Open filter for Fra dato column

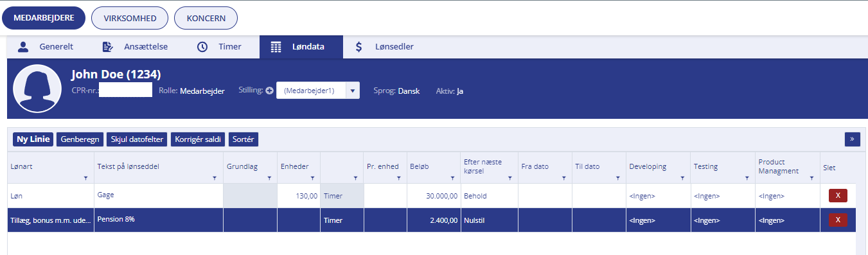pos(564,178)
